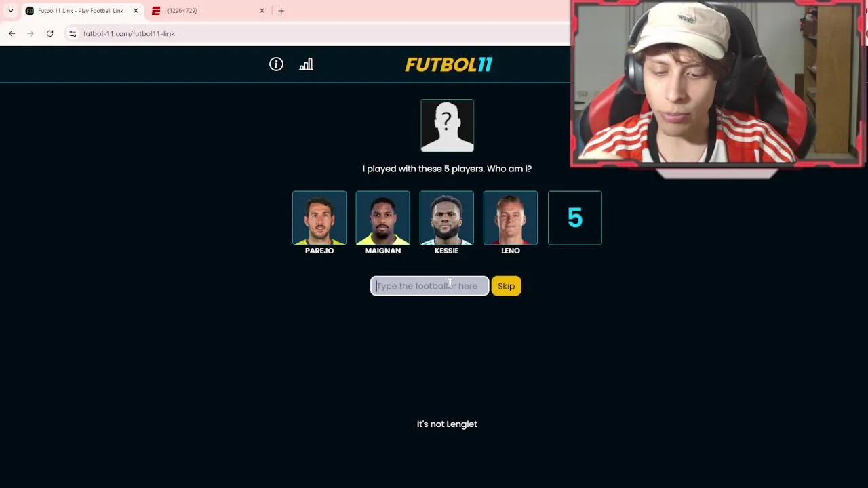This screenshot has width=868, height=488.
Task: Go forward to the next page
Action: [31, 33]
